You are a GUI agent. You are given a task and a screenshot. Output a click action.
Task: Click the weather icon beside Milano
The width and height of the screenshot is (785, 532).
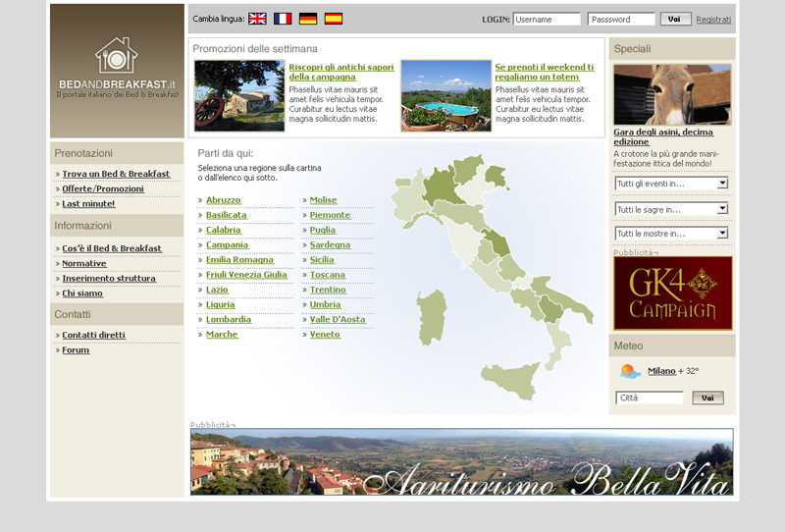pos(630,372)
